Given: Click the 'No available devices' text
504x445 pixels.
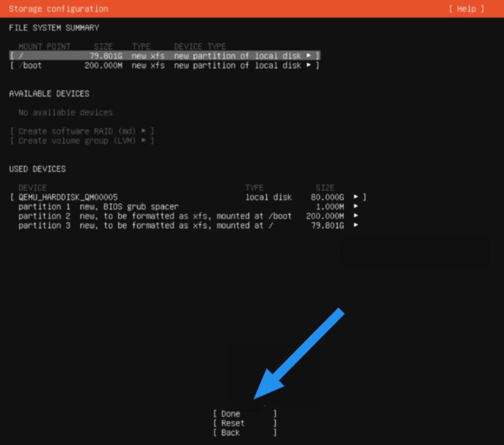Looking at the screenshot, I should pos(65,113).
